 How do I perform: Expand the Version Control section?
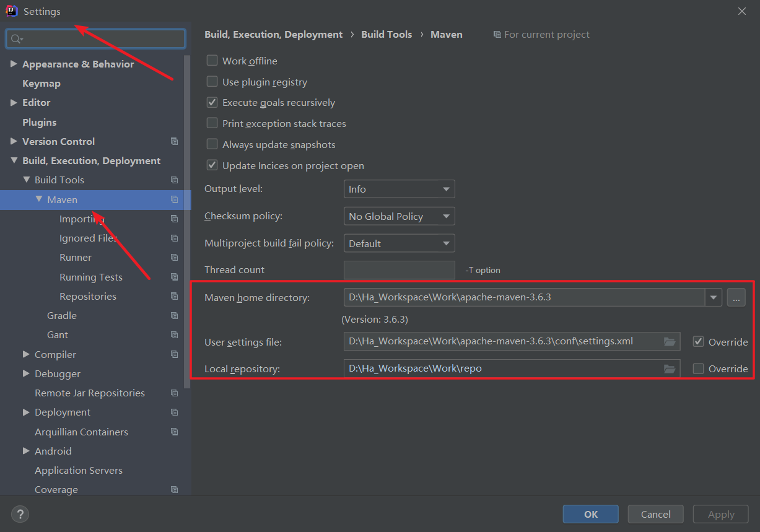pos(14,141)
